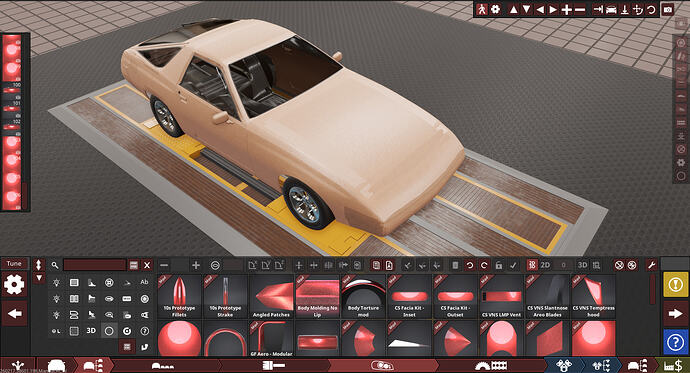
Task: Open camera settings gear in top toolbar
Action: click(495, 9)
